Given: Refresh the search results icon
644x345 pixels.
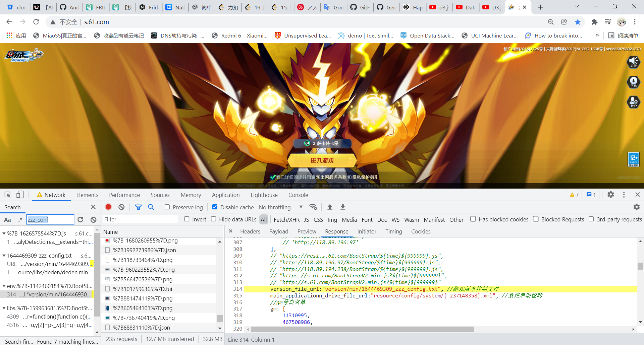Looking at the screenshot, I should coord(80,219).
